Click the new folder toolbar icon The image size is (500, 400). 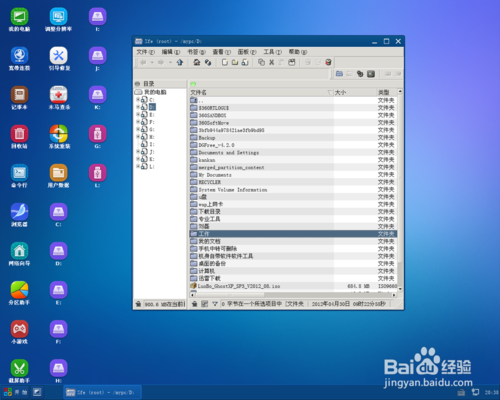pyautogui.click(x=235, y=62)
